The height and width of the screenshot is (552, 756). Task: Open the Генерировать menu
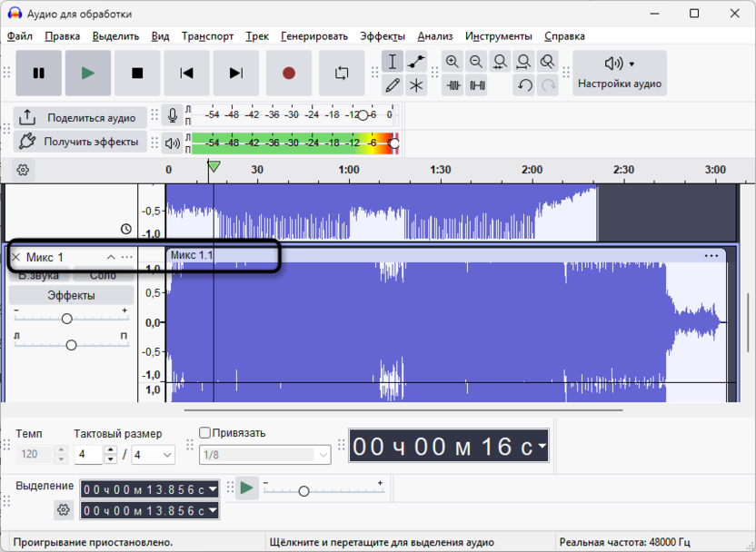pos(314,36)
